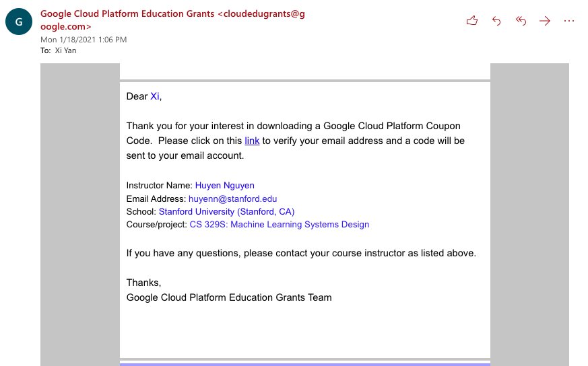Select the recipient name Xi Yan

coord(65,50)
